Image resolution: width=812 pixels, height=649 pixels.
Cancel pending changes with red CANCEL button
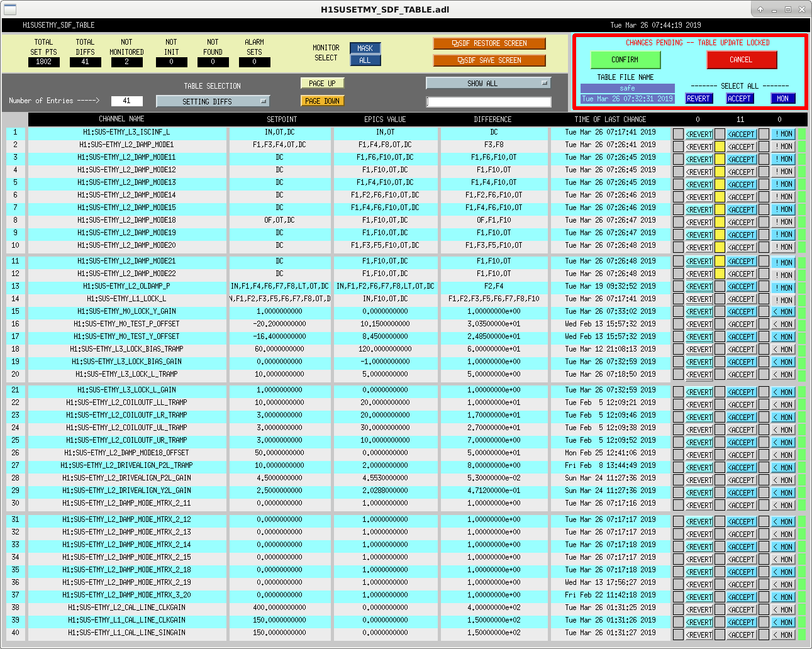[741, 60]
